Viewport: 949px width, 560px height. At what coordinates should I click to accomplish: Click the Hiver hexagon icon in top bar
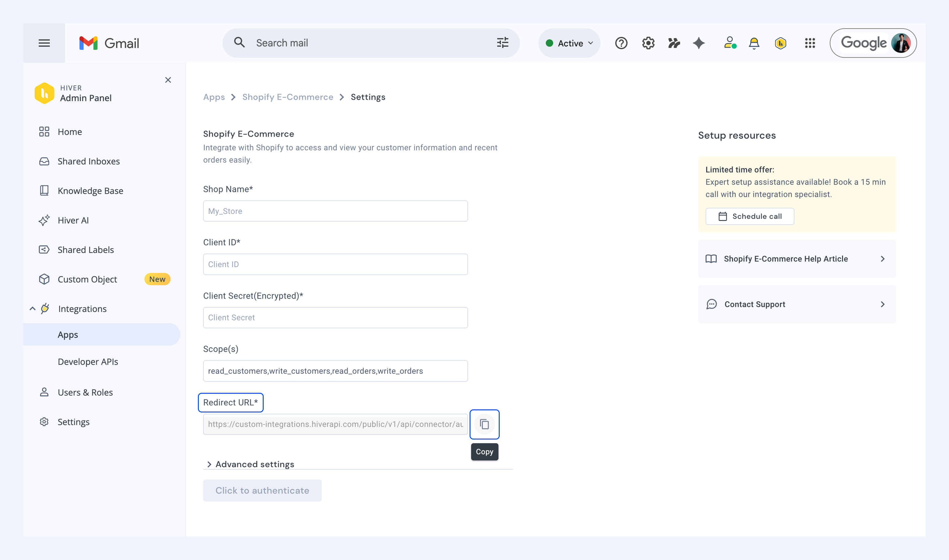tap(780, 43)
